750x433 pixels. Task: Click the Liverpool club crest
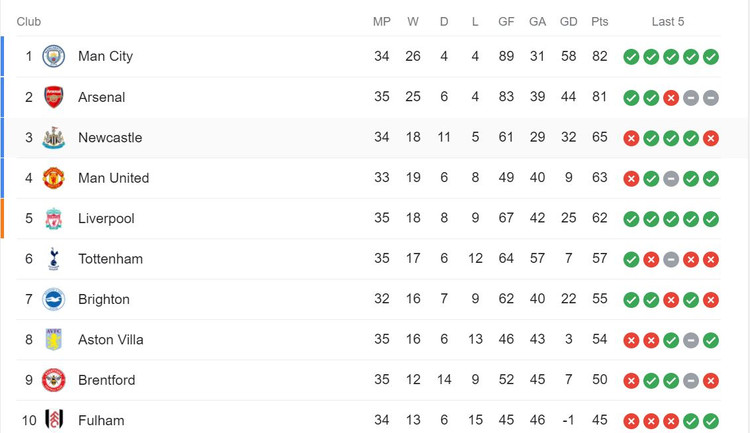click(54, 219)
